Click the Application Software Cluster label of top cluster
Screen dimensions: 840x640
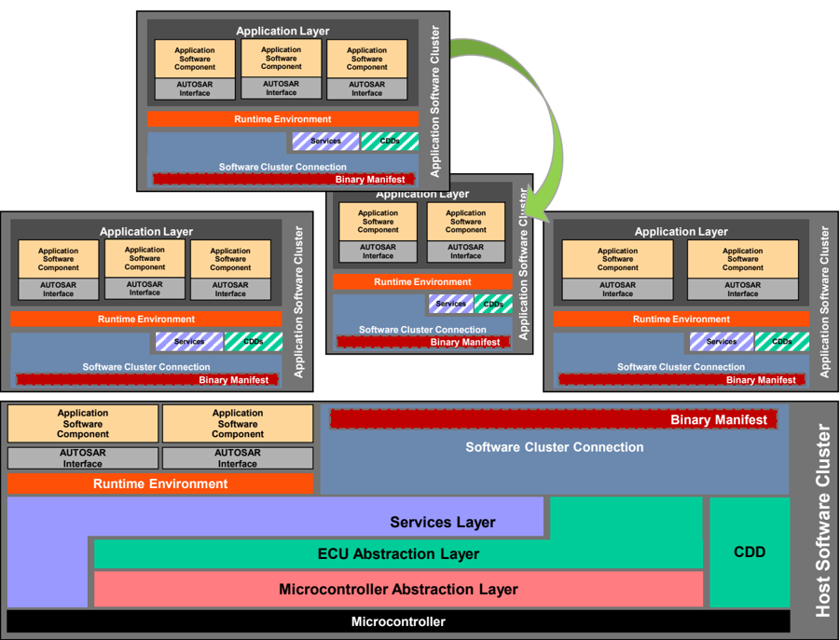coord(434,102)
